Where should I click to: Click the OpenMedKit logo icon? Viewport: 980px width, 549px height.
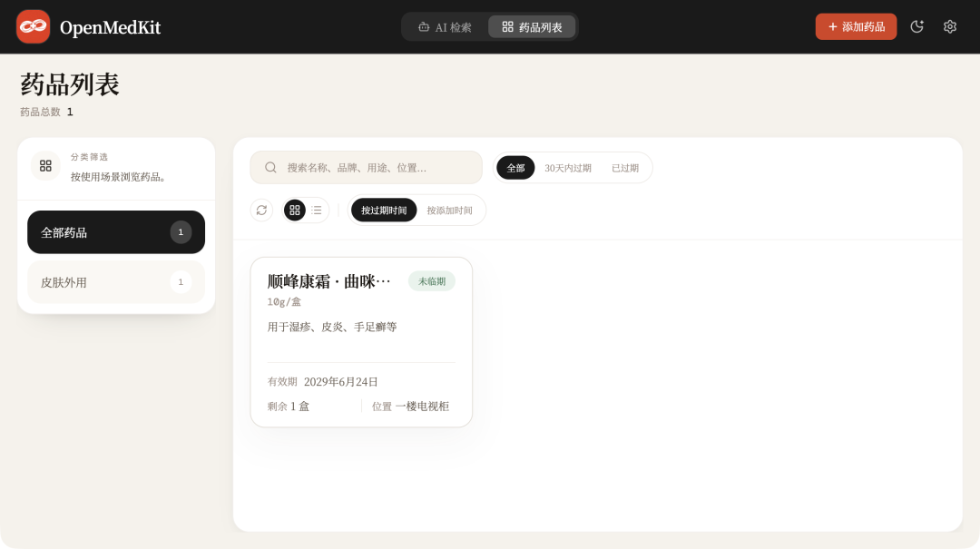[34, 27]
